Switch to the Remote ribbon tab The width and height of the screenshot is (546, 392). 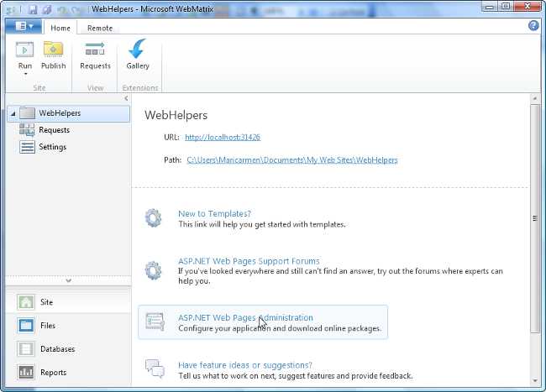pos(100,28)
